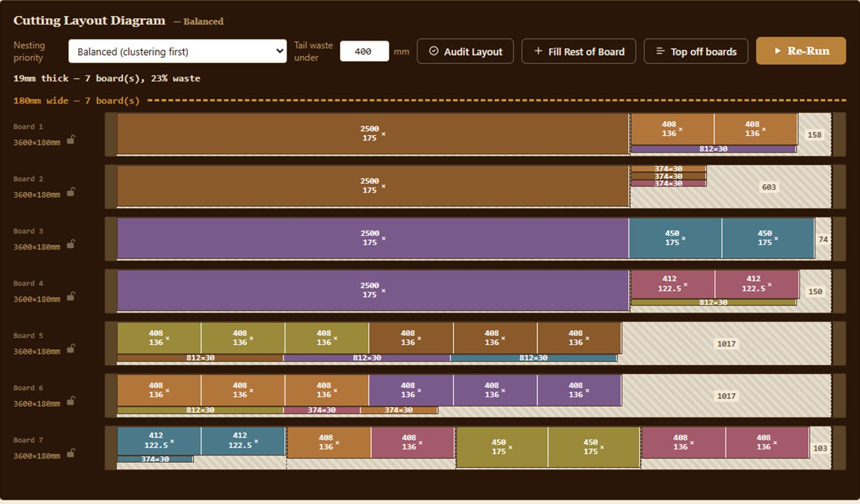Select the olive 812×30 strip on Board 4
The height and width of the screenshot is (504, 860).
pos(713,303)
